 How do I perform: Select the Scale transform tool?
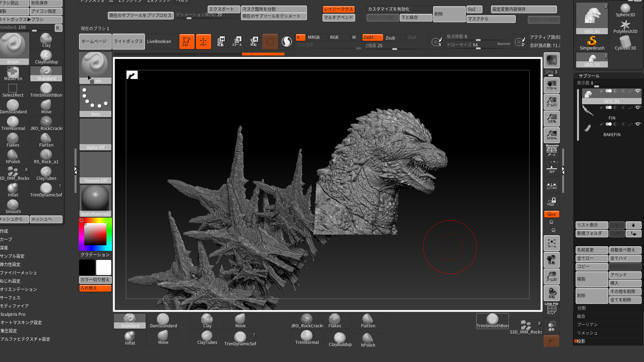click(x=237, y=42)
